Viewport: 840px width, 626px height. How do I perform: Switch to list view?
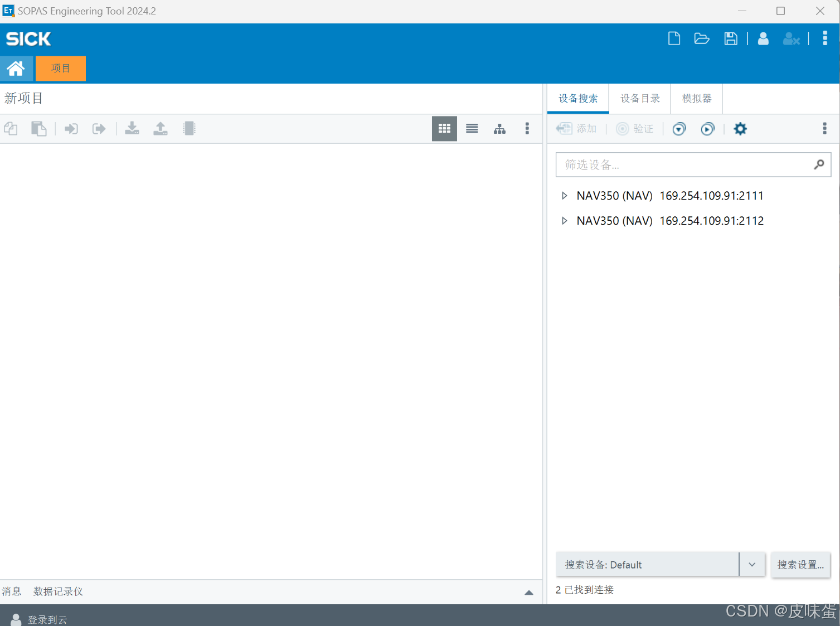472,129
